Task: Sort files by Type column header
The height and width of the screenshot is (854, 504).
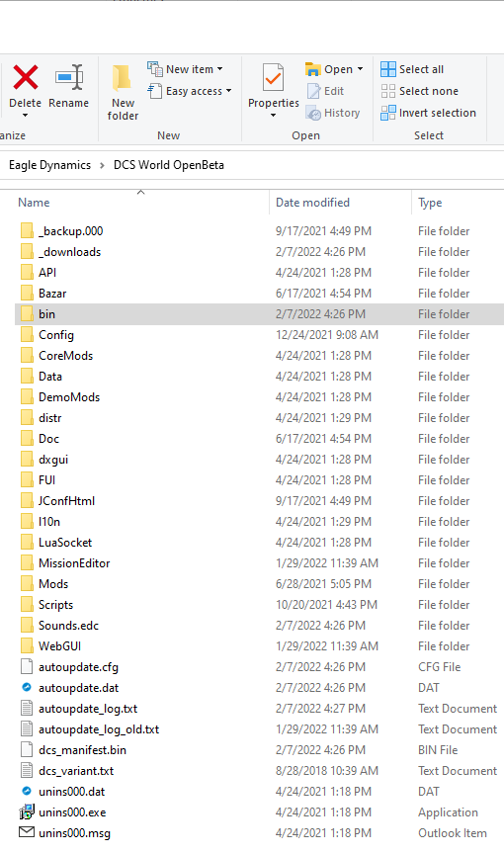Action: [x=430, y=203]
